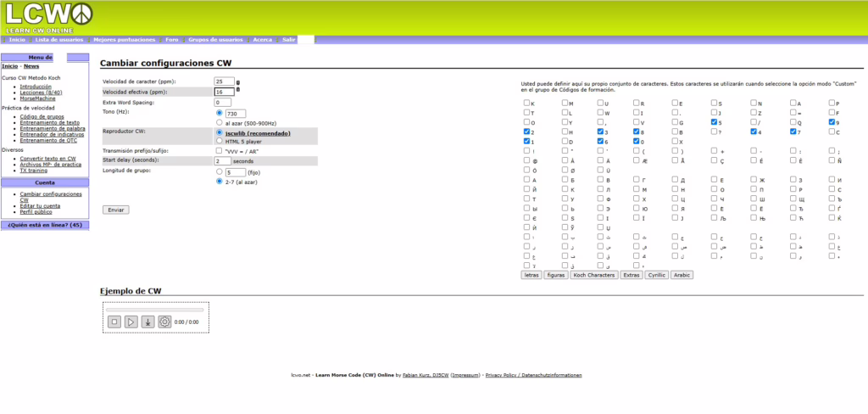This screenshot has width=868, height=414.
Task: Click the CW player progress bar
Action: (x=154, y=310)
